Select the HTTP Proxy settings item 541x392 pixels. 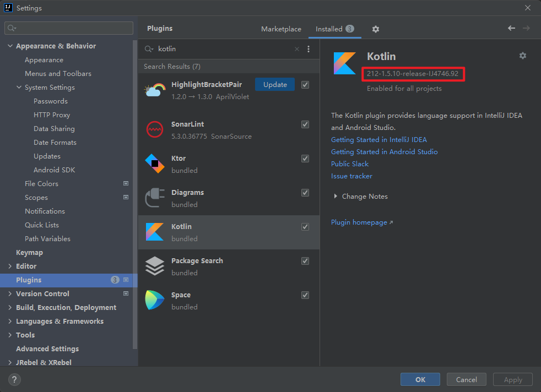click(52, 115)
